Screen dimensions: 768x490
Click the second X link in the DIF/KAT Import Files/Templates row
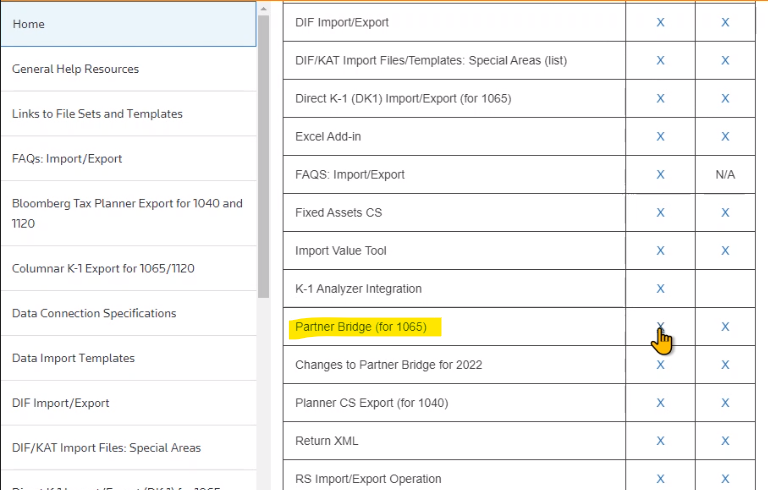(x=725, y=61)
